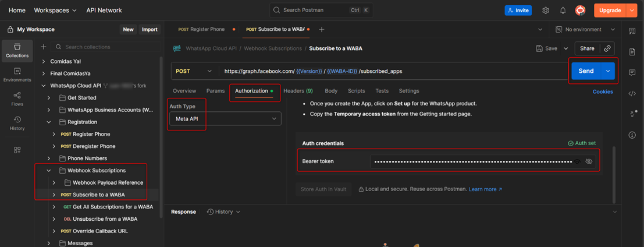This screenshot has height=247, width=644.
Task: Open the No environment dropdown
Action: pyautogui.click(x=585, y=29)
